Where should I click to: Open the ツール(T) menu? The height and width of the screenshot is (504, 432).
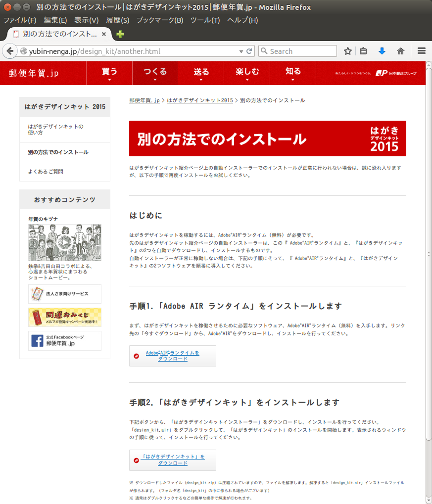[x=205, y=20]
